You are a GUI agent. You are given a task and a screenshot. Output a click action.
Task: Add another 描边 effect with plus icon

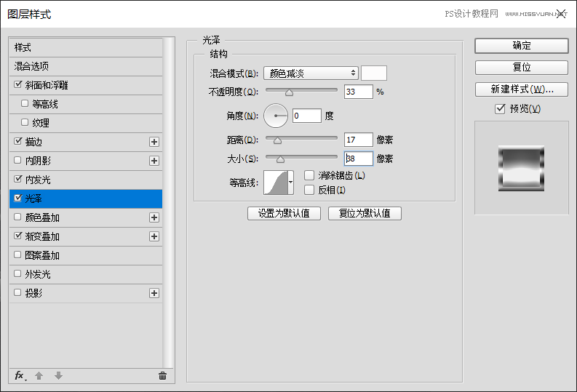154,142
